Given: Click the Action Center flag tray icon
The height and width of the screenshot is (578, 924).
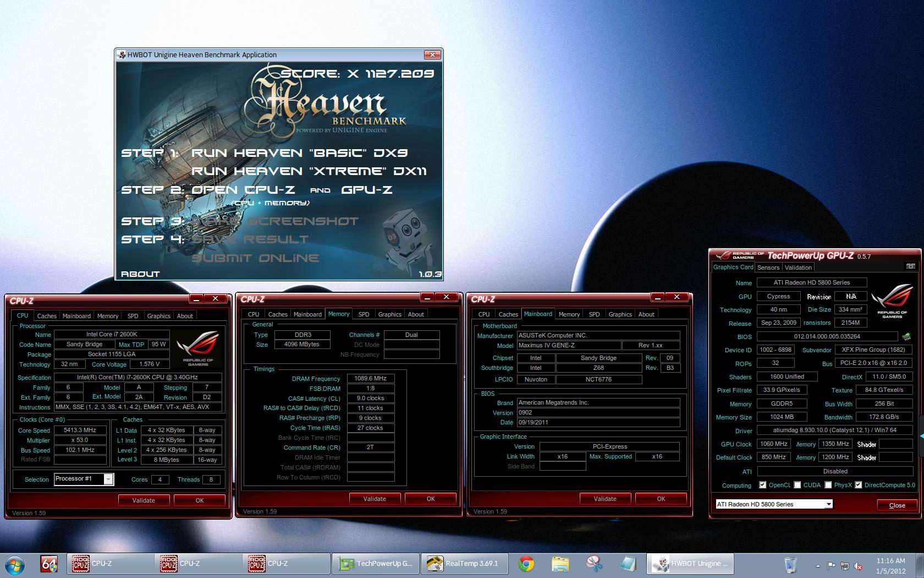Looking at the screenshot, I should click(831, 565).
